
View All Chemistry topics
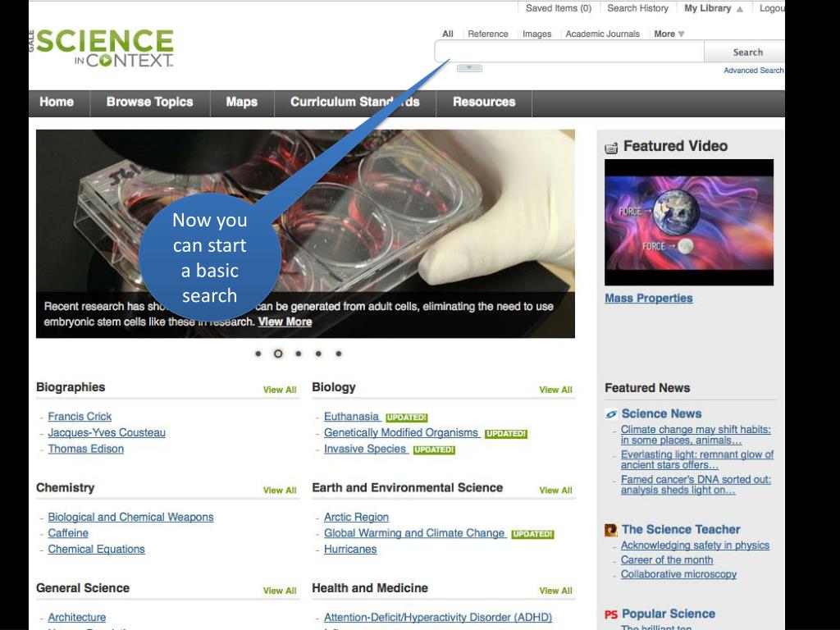pyautogui.click(x=280, y=491)
